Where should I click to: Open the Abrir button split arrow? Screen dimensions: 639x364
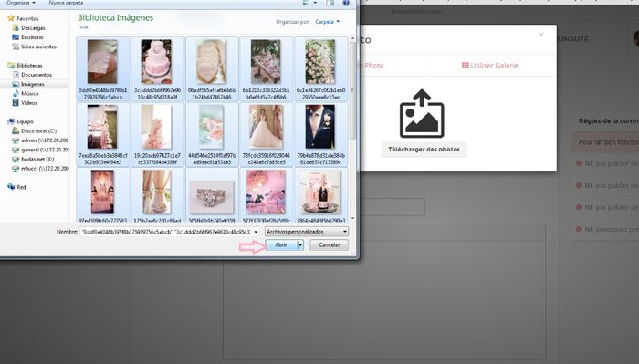pyautogui.click(x=300, y=244)
